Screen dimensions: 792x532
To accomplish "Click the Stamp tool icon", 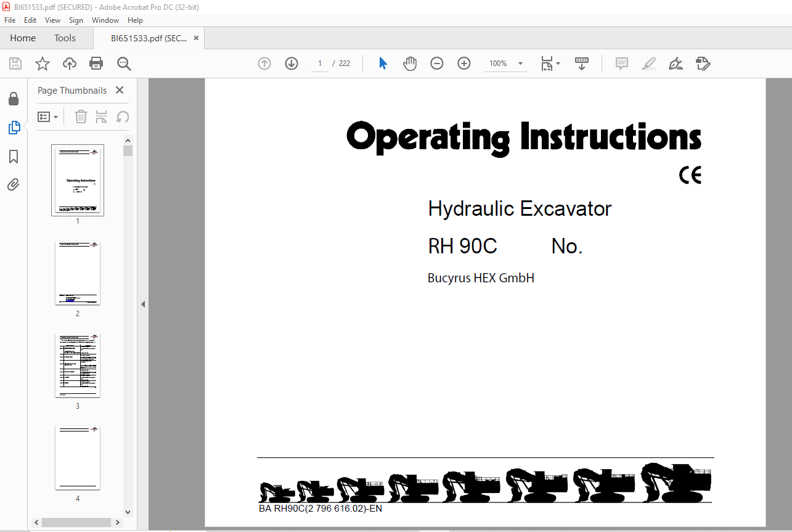I will point(703,63).
